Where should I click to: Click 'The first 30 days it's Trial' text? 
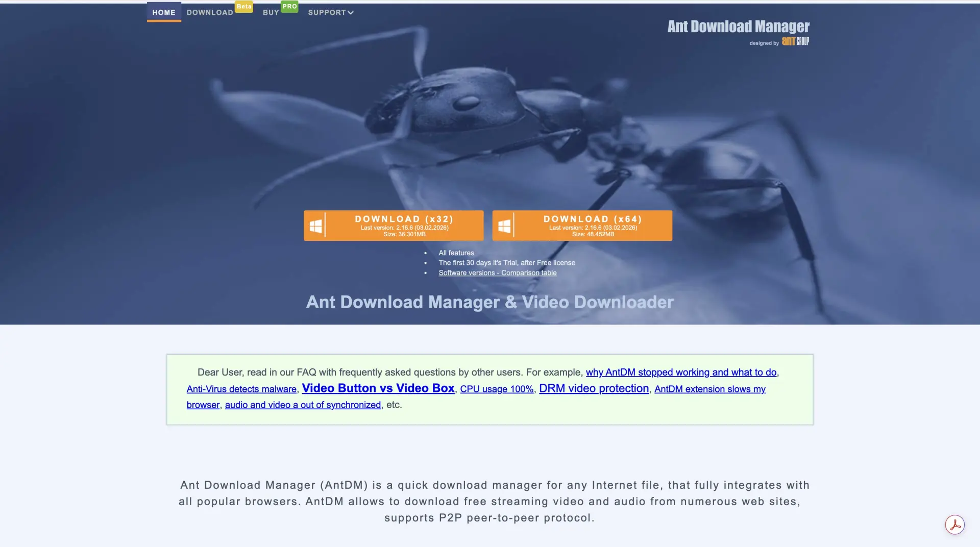click(x=507, y=263)
